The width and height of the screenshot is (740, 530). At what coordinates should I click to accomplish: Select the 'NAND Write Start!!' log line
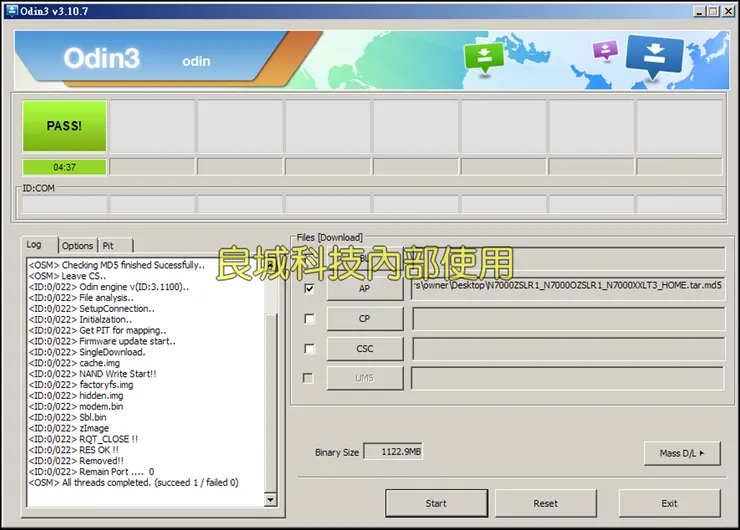tap(92, 374)
